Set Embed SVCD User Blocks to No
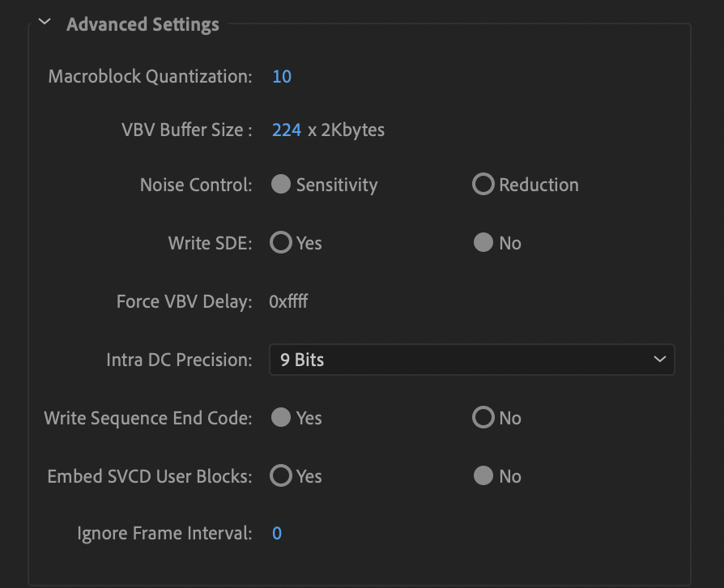 (x=483, y=476)
